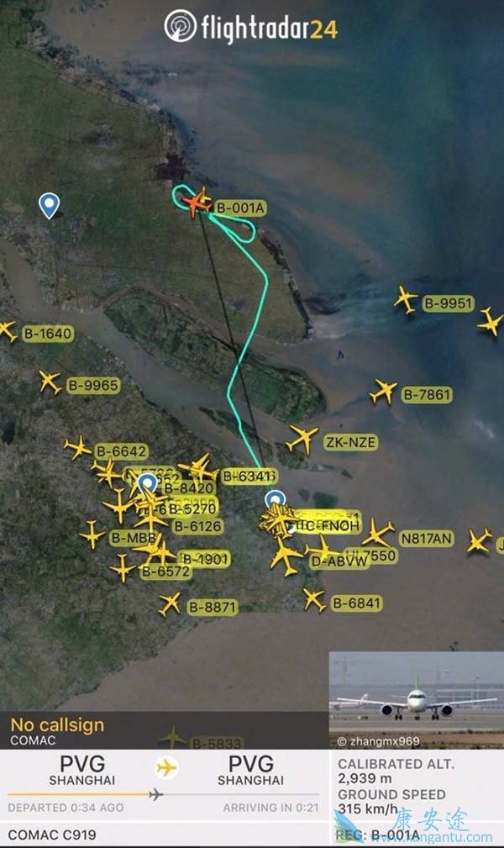Screen dimensions: 504x848
Task: Tap the D-ABVW aircraft label
Action: click(339, 562)
